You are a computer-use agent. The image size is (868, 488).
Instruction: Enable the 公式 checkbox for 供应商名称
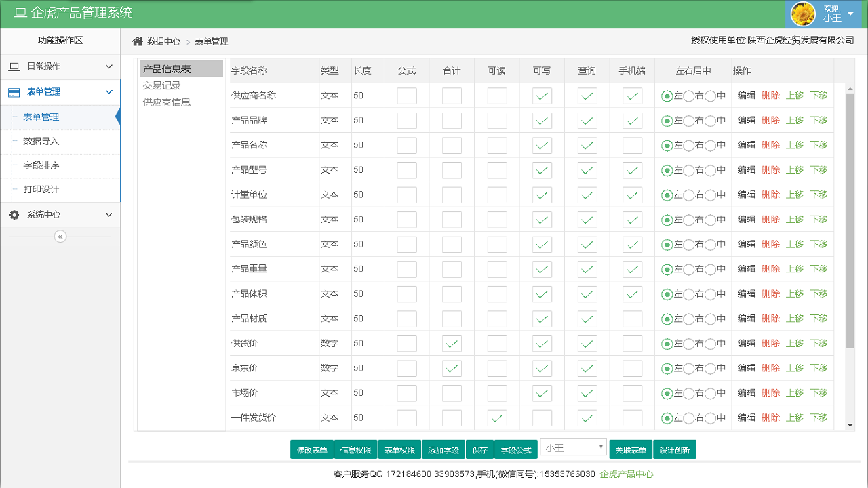tap(406, 96)
